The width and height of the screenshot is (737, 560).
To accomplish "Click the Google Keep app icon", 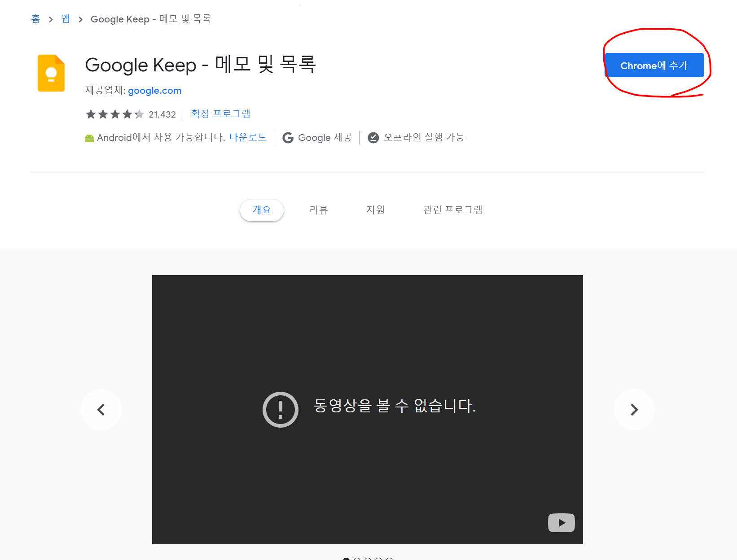I will point(51,73).
